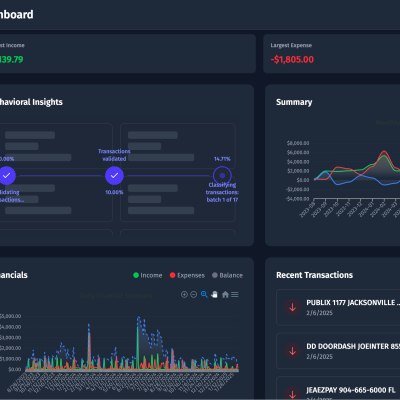
Task: Click the red peak in Summary chart
Action: click(x=384, y=152)
